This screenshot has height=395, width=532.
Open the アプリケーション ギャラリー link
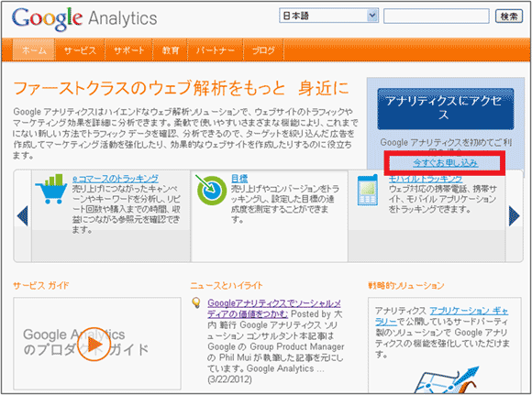click(442, 316)
